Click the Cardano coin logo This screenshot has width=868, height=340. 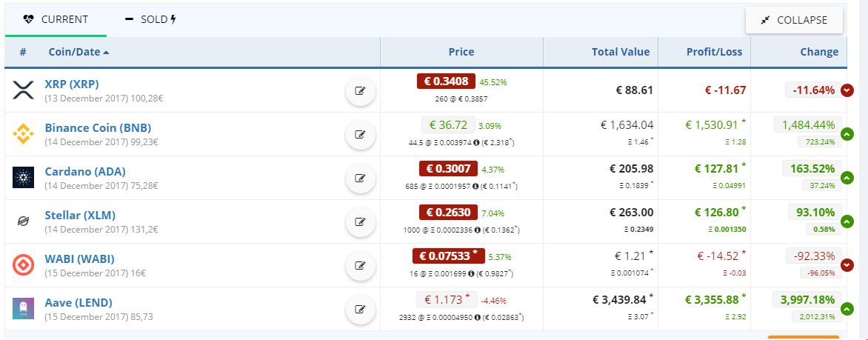click(23, 177)
